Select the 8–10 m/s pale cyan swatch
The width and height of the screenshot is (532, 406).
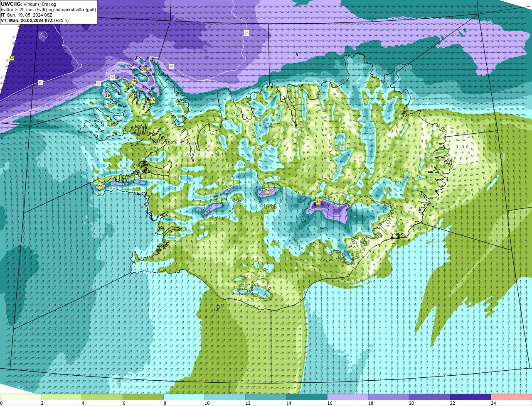[x=184, y=397]
